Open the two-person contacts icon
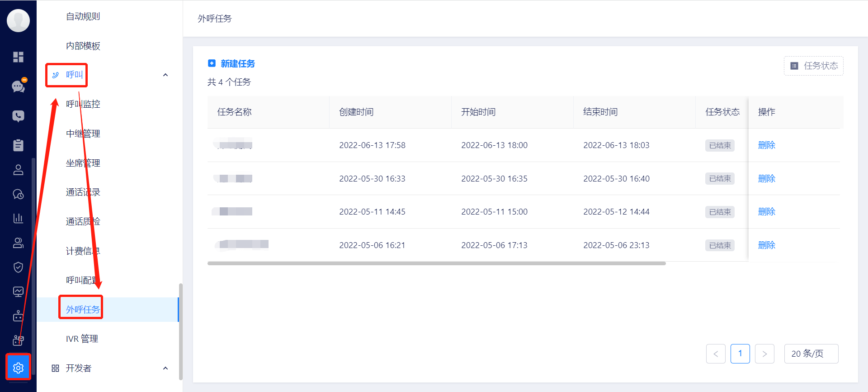The width and height of the screenshot is (868, 392). pos(18,243)
